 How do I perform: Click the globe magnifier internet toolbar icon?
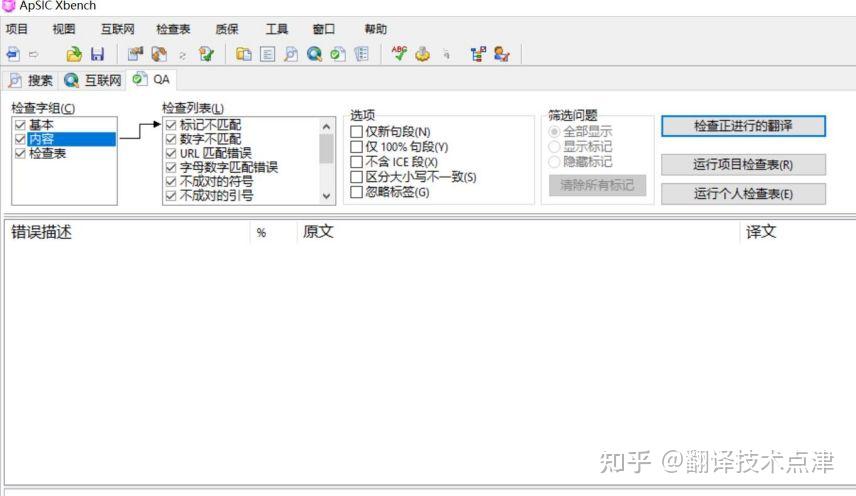click(314, 54)
